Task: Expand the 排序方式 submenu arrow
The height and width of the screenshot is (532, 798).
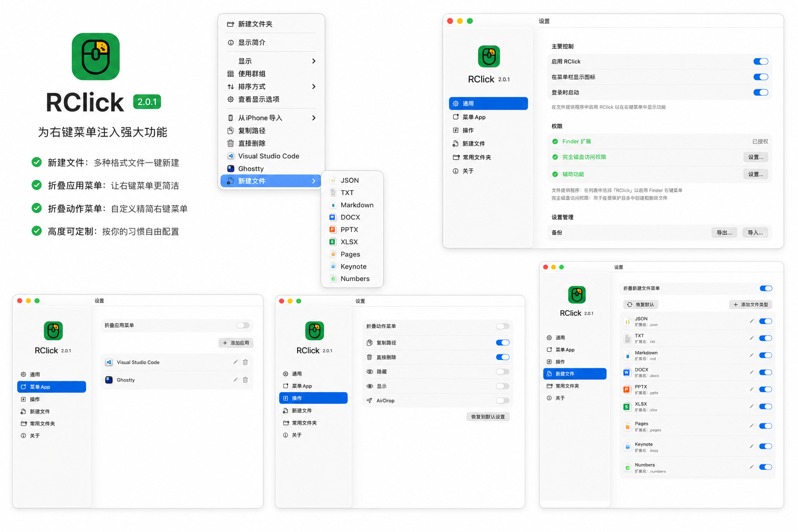Action: (314, 86)
